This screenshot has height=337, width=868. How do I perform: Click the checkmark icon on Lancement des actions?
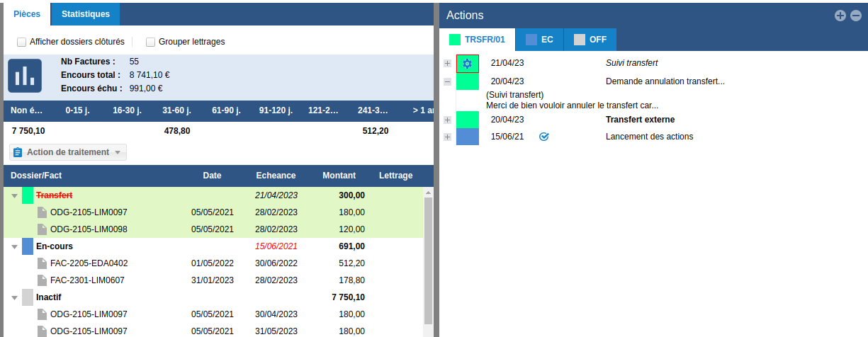coord(544,137)
